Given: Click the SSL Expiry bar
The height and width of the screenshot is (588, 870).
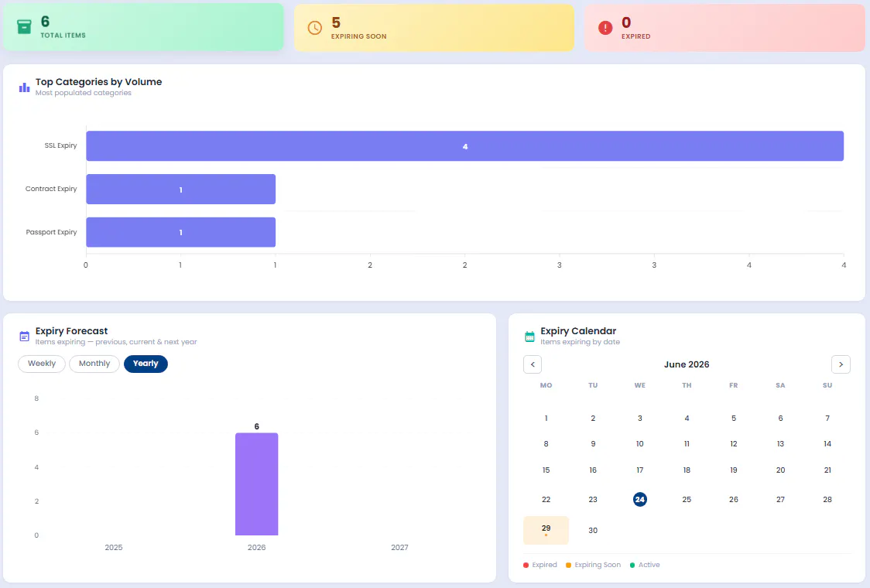Looking at the screenshot, I should click(465, 146).
